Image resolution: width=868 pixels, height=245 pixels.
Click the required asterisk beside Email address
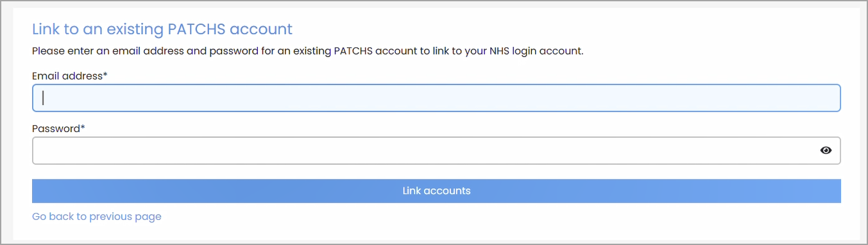click(x=105, y=74)
